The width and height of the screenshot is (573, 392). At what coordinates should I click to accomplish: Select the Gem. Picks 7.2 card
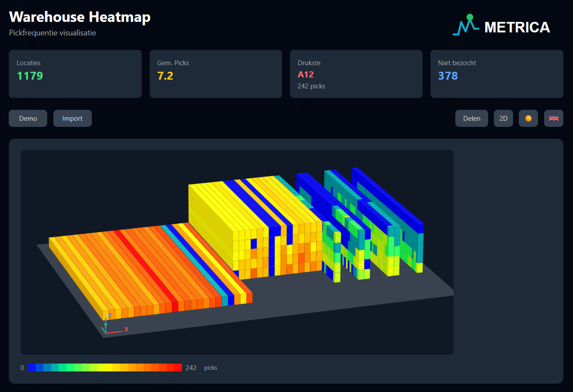[216, 74]
